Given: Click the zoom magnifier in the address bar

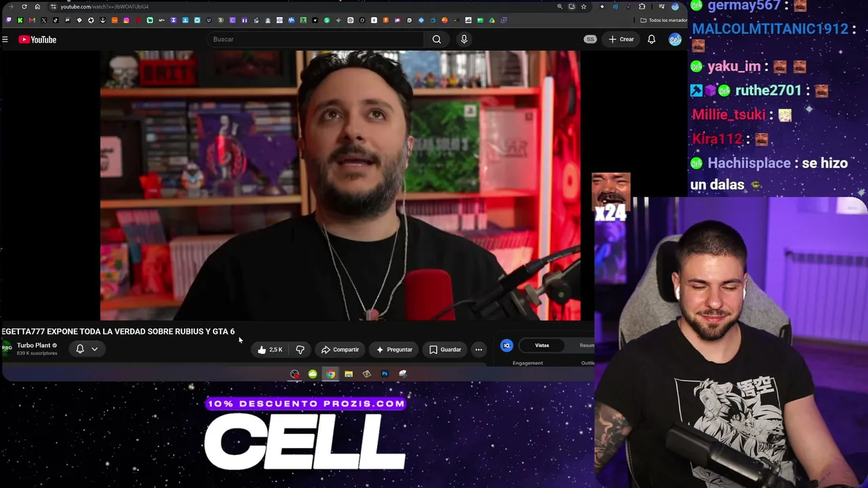Looking at the screenshot, I should pos(559,7).
